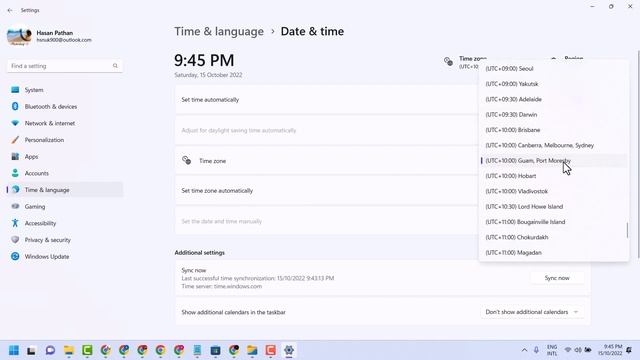This screenshot has height=360, width=640.
Task: Show hidden tray icons chevron
Action: tap(524, 350)
